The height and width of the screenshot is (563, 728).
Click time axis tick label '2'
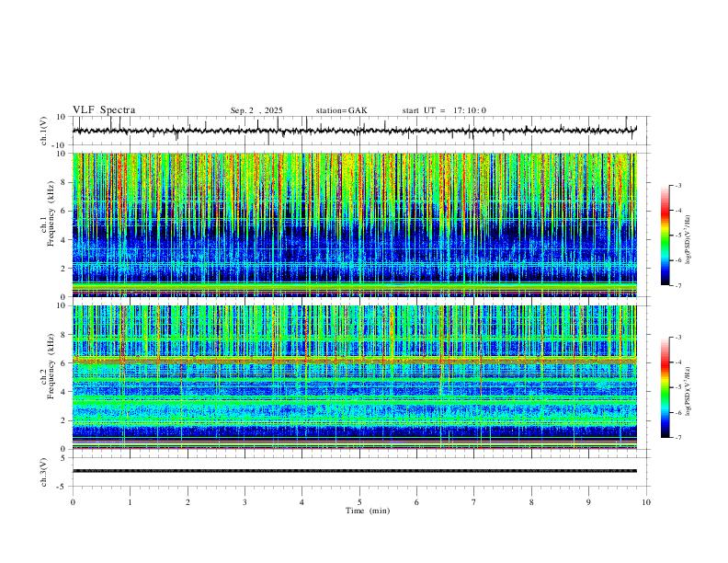[x=188, y=502]
